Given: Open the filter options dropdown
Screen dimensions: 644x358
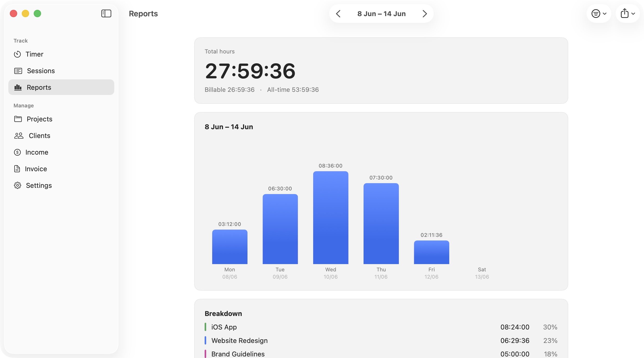Looking at the screenshot, I should coord(599,13).
